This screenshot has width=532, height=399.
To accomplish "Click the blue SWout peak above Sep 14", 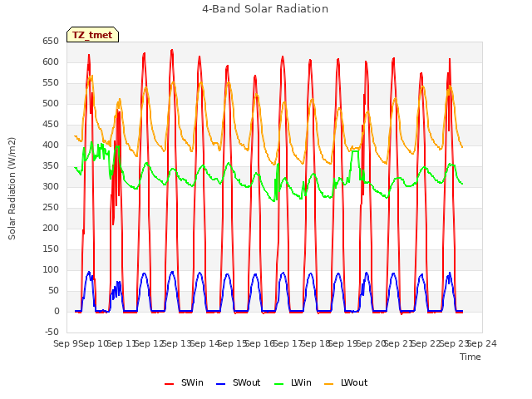I will click(x=199, y=273).
